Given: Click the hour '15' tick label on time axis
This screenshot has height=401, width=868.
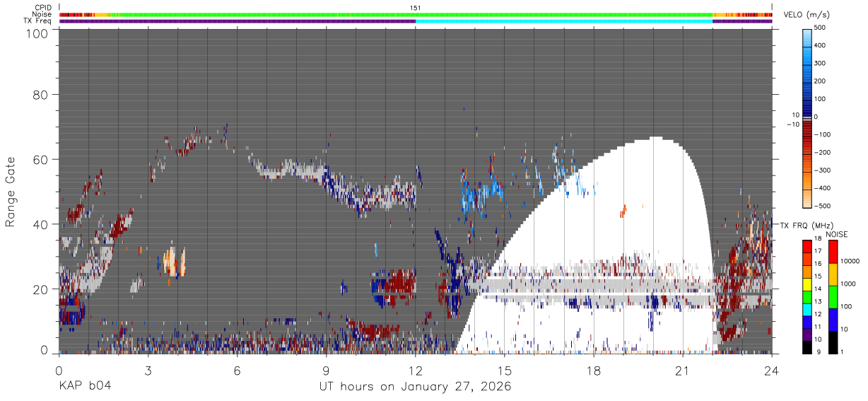Looking at the screenshot, I should point(505,370).
